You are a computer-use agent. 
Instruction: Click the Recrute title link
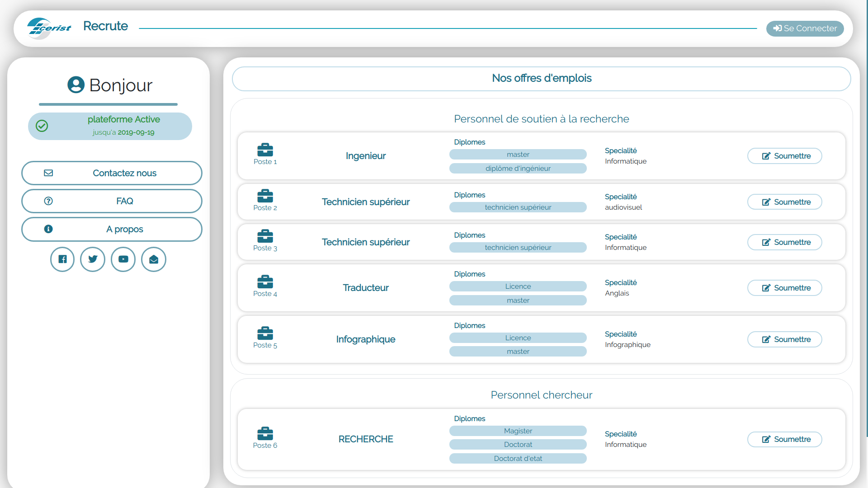[x=105, y=26]
